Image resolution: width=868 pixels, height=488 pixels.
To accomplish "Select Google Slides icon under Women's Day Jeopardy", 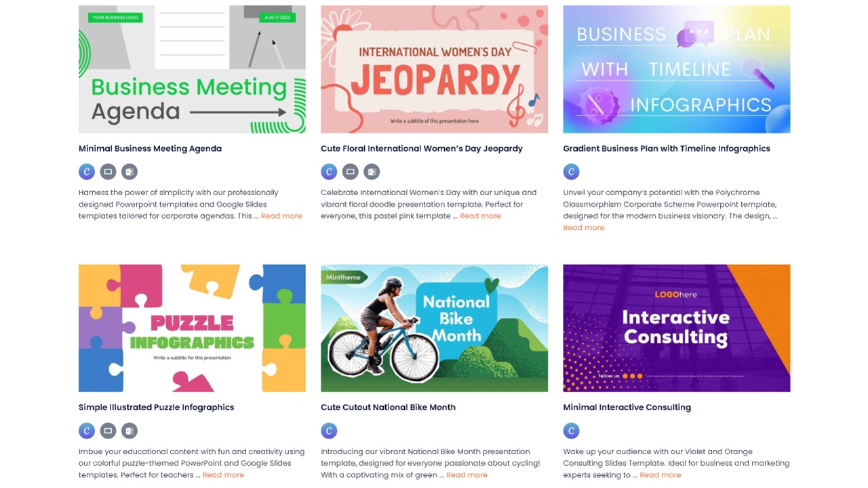I will (x=350, y=171).
